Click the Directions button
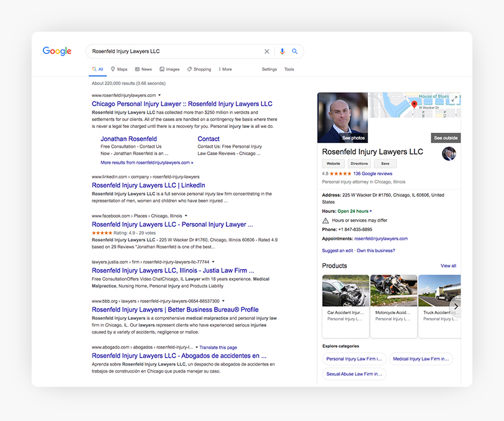The image size is (504, 421). (x=359, y=164)
